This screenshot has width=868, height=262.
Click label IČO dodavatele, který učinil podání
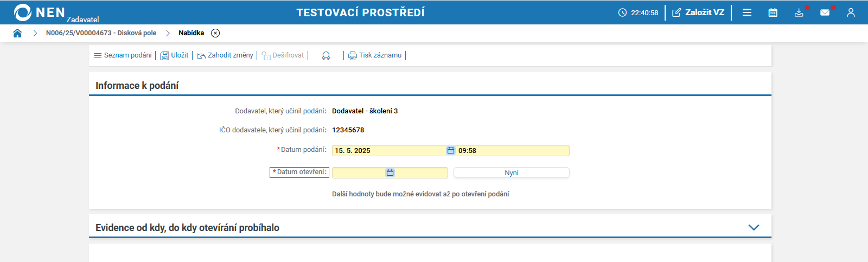[x=273, y=130]
